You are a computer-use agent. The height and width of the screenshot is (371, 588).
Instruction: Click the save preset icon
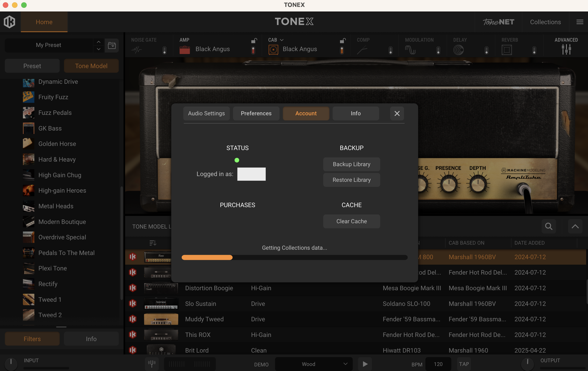(112, 45)
